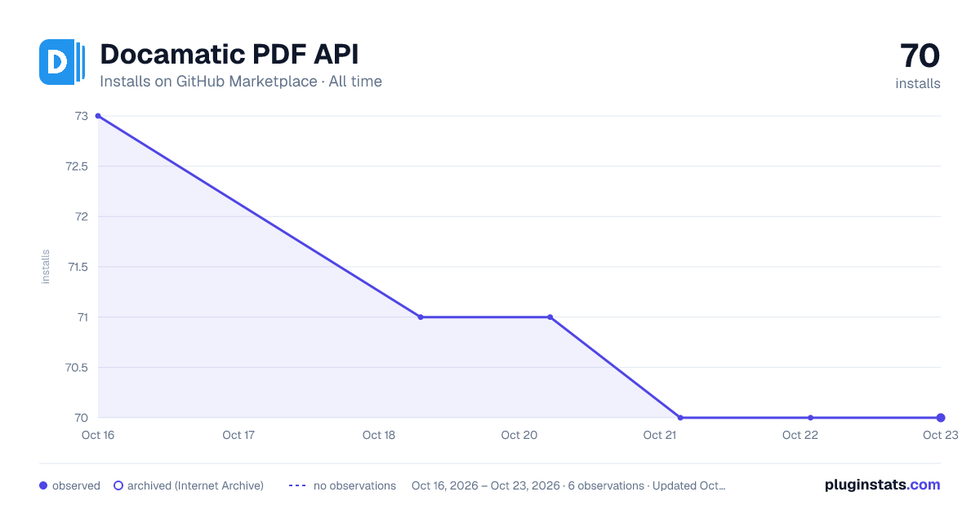
Task: Click the 70 y-axis value
Action: tap(82, 418)
